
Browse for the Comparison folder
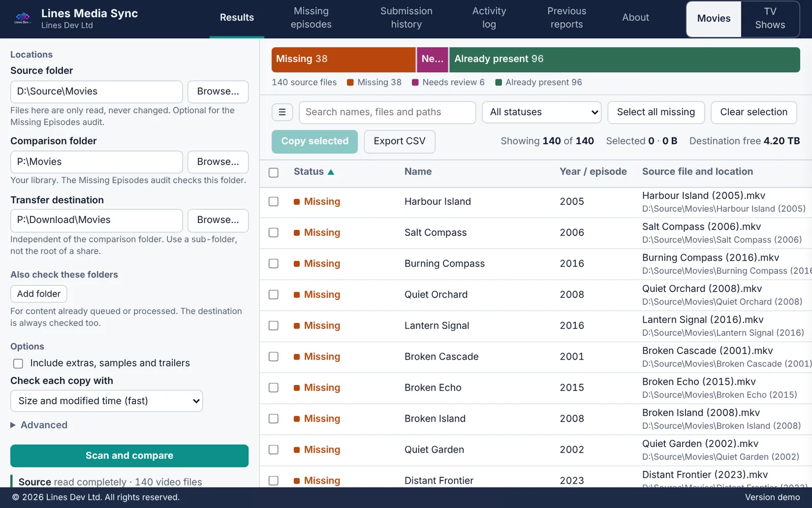pyautogui.click(x=218, y=162)
